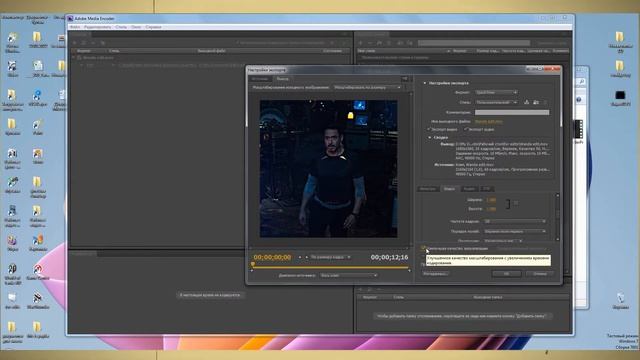Open the pixel aspect ratio dropdown
The image size is (640, 360).
pos(503,241)
